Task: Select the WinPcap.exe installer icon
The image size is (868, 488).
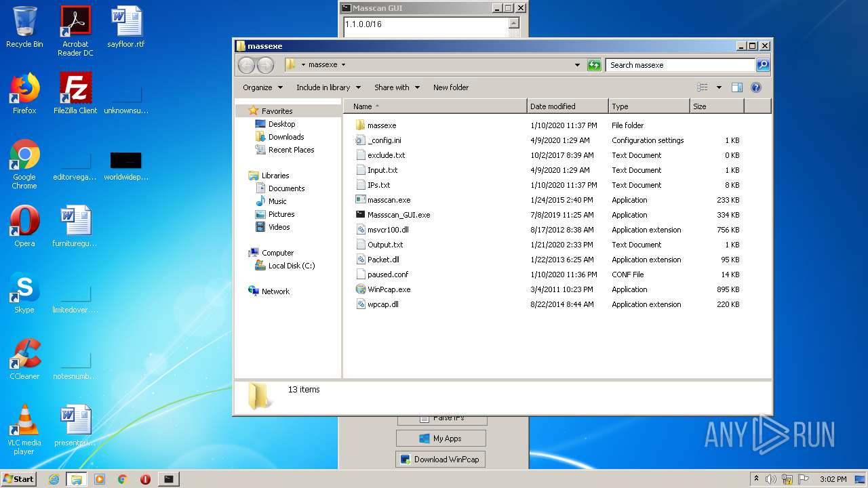Action: [x=361, y=289]
